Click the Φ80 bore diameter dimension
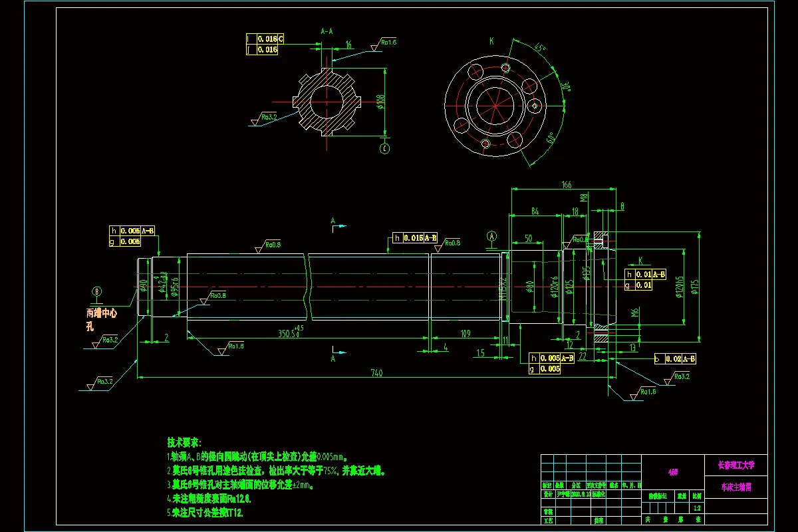Viewport: 798px width, 532px height. [530, 287]
